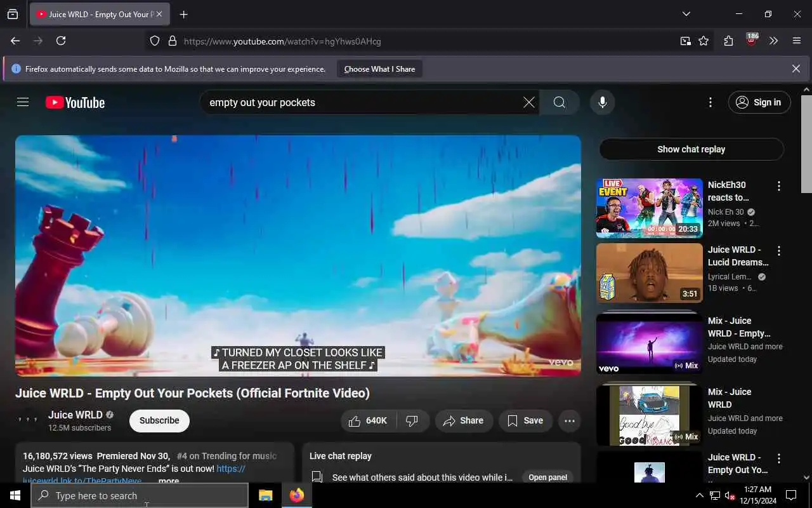Click the video player to pause

[x=298, y=255]
